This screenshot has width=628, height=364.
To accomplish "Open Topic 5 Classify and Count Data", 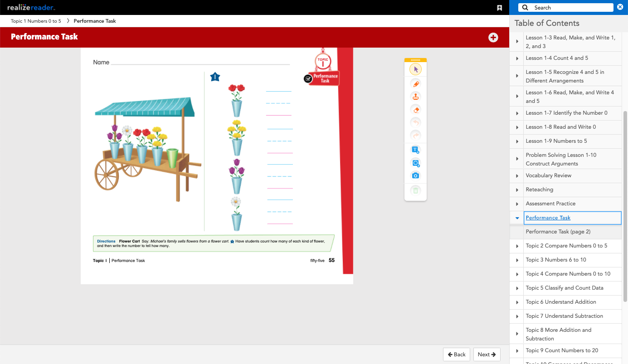I will pyautogui.click(x=565, y=288).
